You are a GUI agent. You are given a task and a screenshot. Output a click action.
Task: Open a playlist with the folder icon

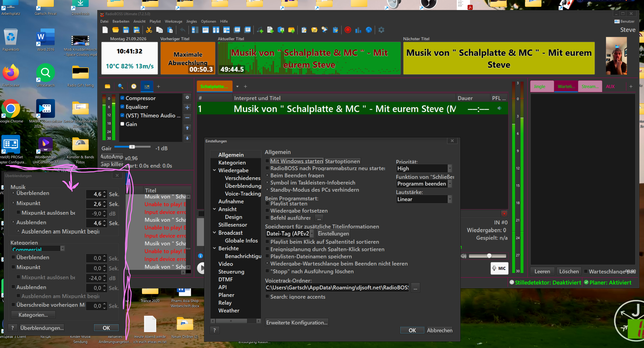click(115, 30)
